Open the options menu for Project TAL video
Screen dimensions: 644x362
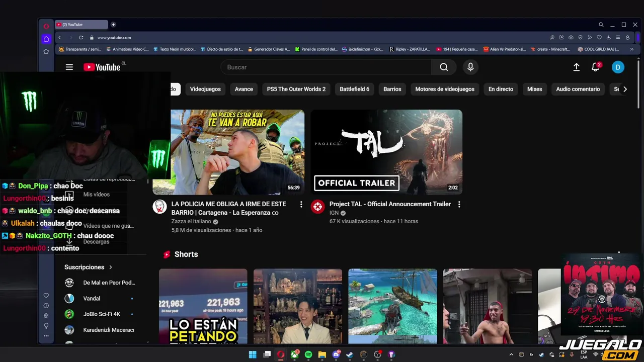tap(459, 204)
